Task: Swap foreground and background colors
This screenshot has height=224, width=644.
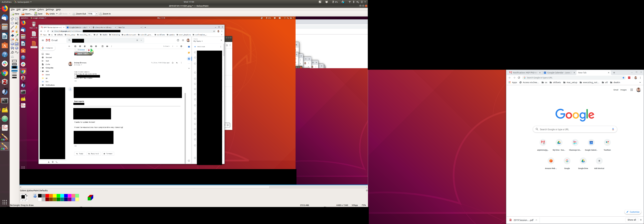Action: click(x=26, y=195)
